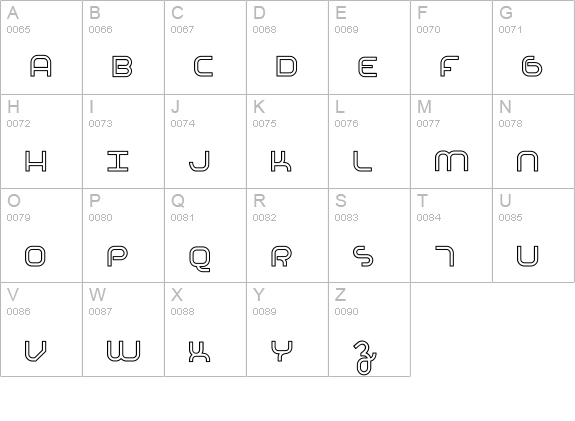The image size is (575, 421).
Task: Click the letter R glyph preview
Action: 281,256
